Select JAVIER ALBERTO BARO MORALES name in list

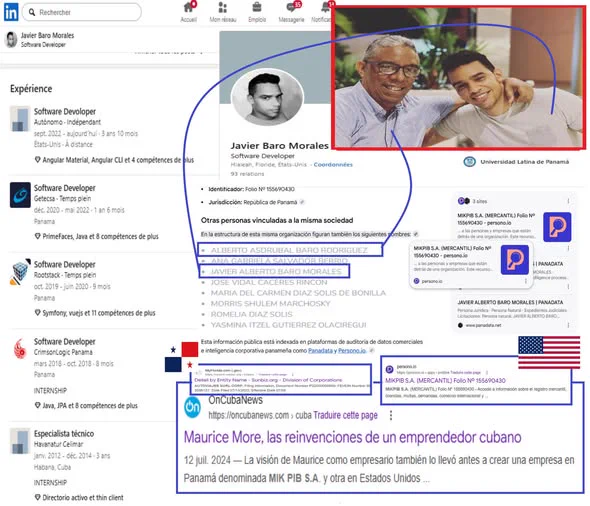tap(276, 272)
